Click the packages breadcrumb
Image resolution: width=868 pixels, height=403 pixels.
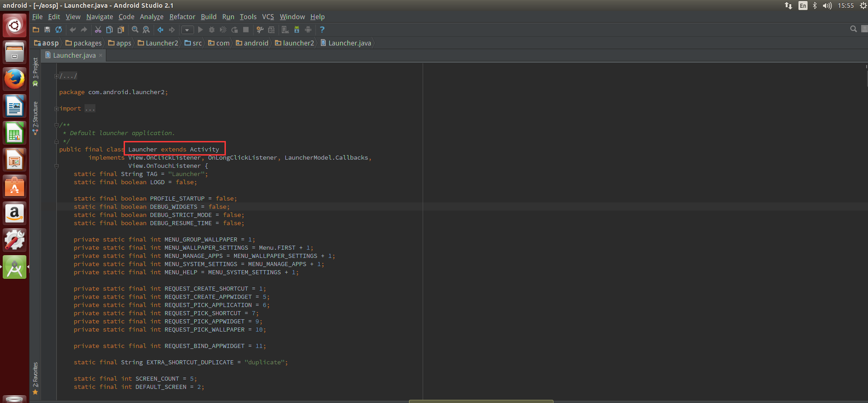click(84, 43)
